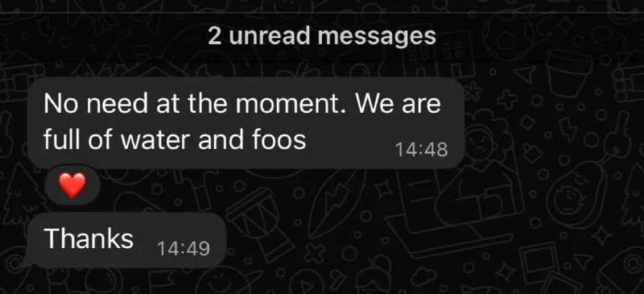
Task: Open the reaction pill under the first message
Action: pyautogui.click(x=72, y=186)
